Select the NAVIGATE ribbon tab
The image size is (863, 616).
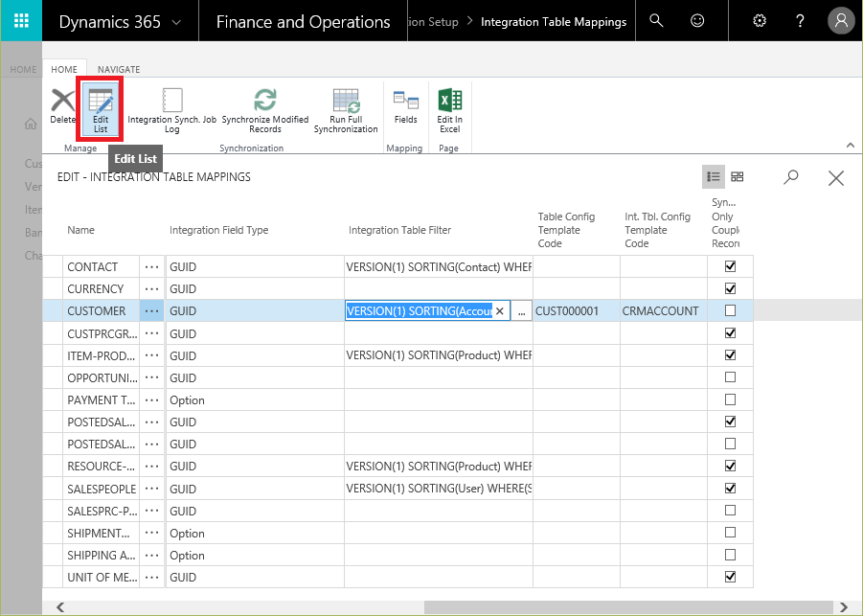click(119, 69)
